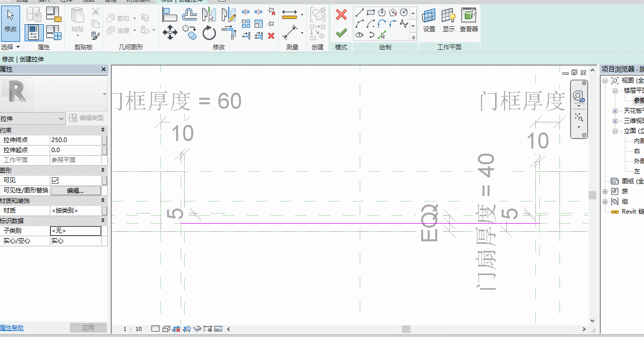Select the Rotate tool circular arrow
The height and width of the screenshot is (337, 644).
tap(209, 33)
